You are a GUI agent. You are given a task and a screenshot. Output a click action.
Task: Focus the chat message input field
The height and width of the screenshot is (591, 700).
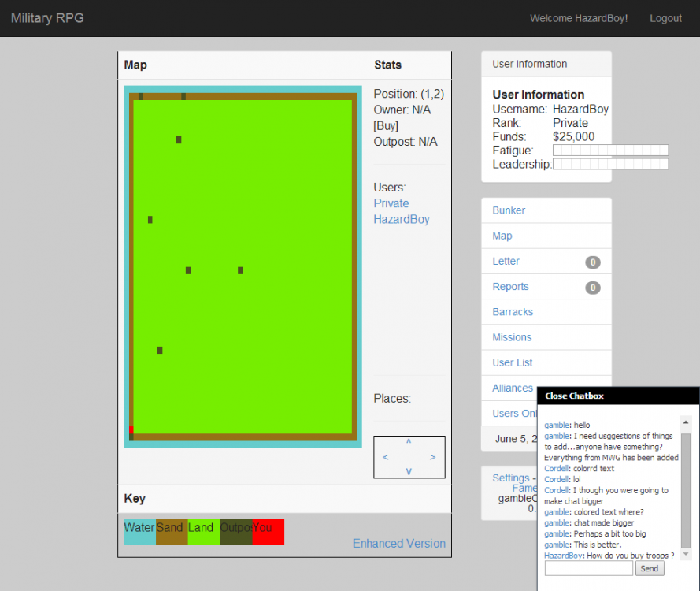588,569
